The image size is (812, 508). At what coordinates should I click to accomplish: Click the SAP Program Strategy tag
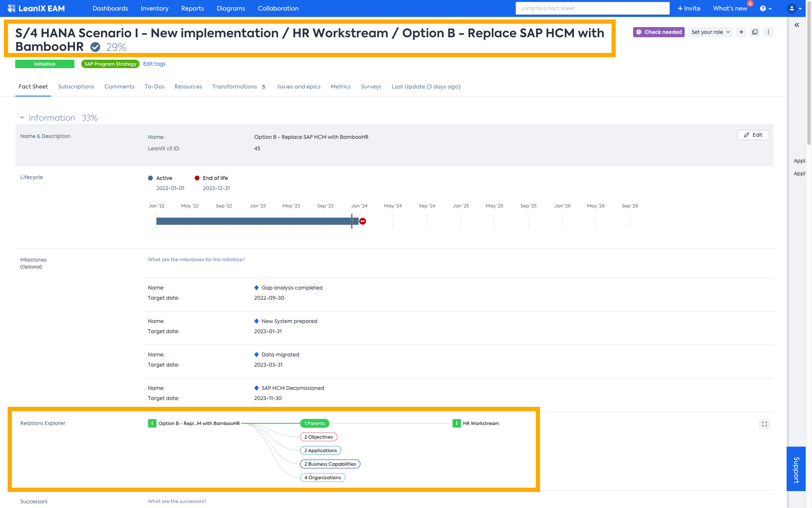[110, 64]
